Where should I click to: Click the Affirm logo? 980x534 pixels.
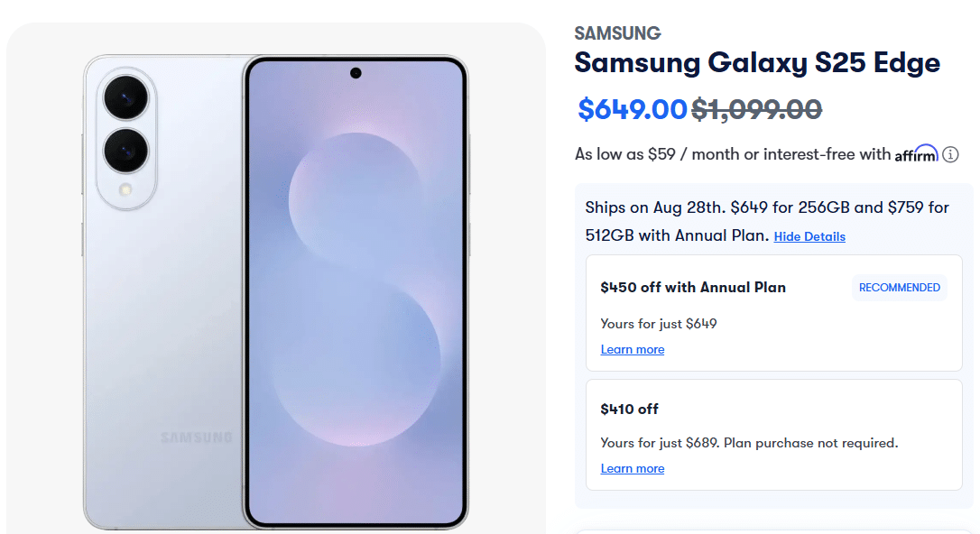coord(916,154)
